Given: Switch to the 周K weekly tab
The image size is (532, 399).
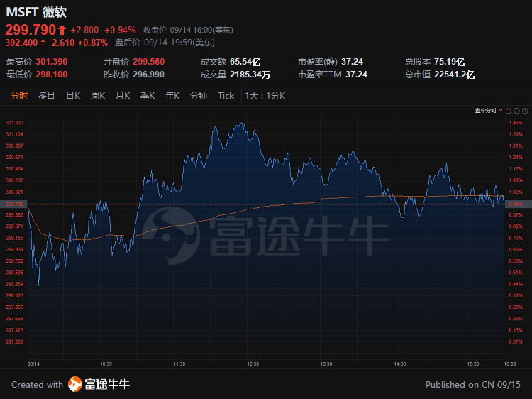Looking at the screenshot, I should [x=98, y=96].
